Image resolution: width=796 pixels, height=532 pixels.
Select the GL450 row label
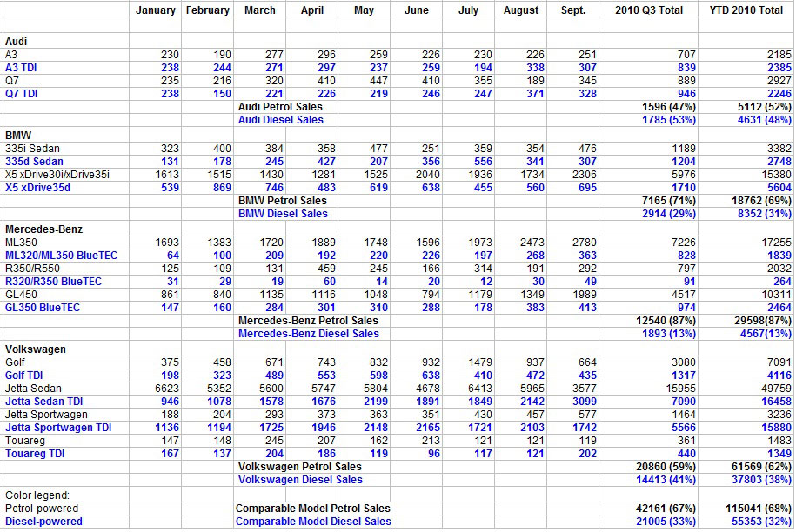click(21, 294)
